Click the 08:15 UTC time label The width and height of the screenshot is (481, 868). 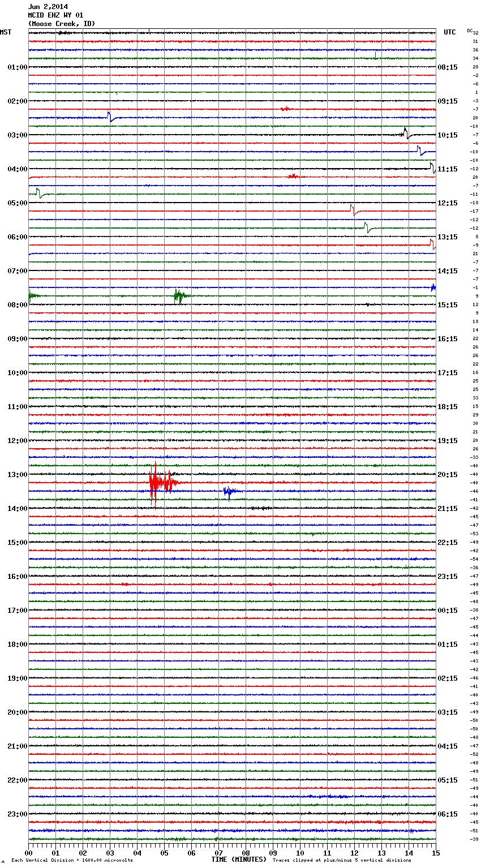coord(447,67)
